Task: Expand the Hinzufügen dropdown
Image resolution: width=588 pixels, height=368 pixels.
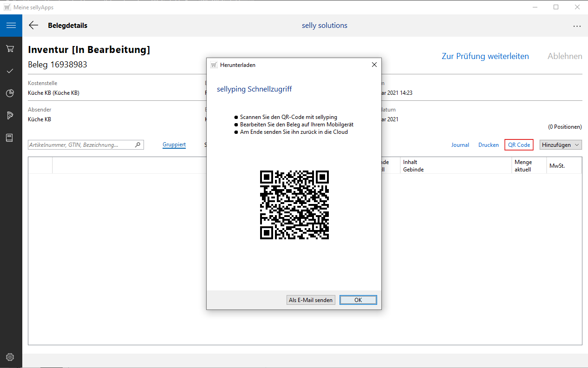Action: tap(561, 145)
